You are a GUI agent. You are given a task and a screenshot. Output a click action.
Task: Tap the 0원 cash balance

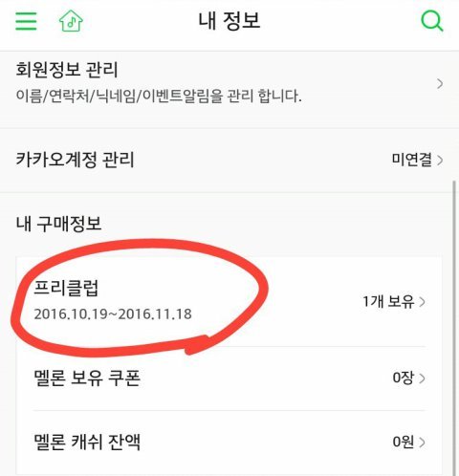(x=403, y=442)
